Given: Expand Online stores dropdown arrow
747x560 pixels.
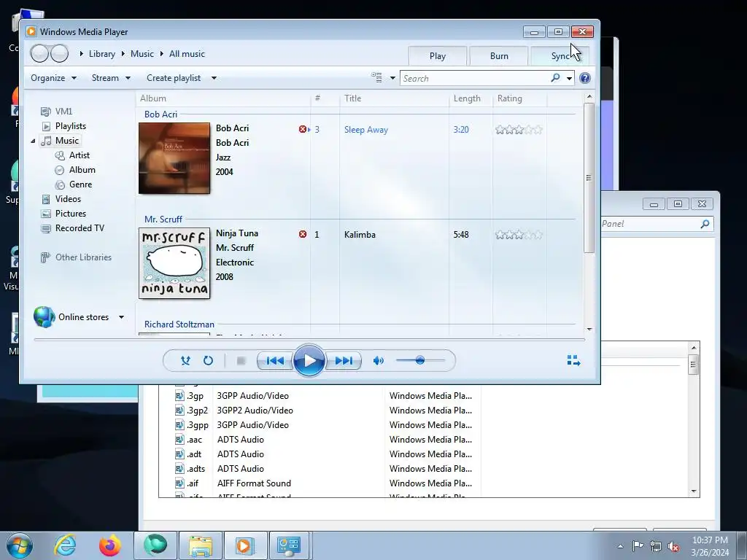Looking at the screenshot, I should [122, 317].
